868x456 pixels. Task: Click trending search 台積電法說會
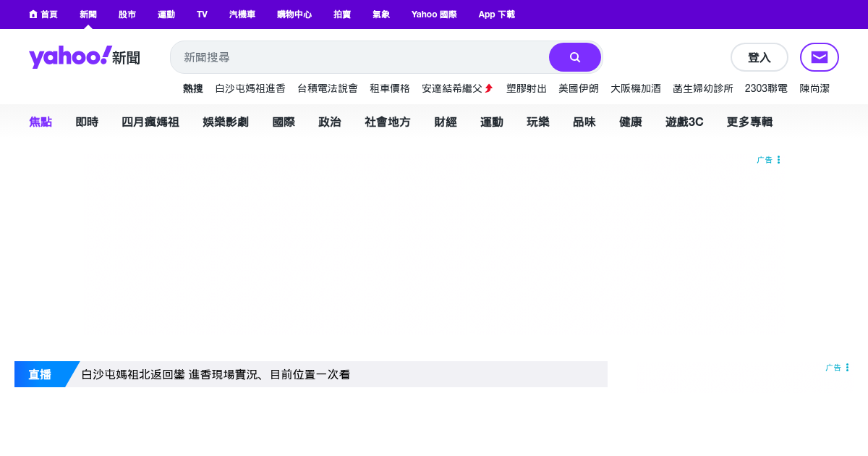coord(328,88)
